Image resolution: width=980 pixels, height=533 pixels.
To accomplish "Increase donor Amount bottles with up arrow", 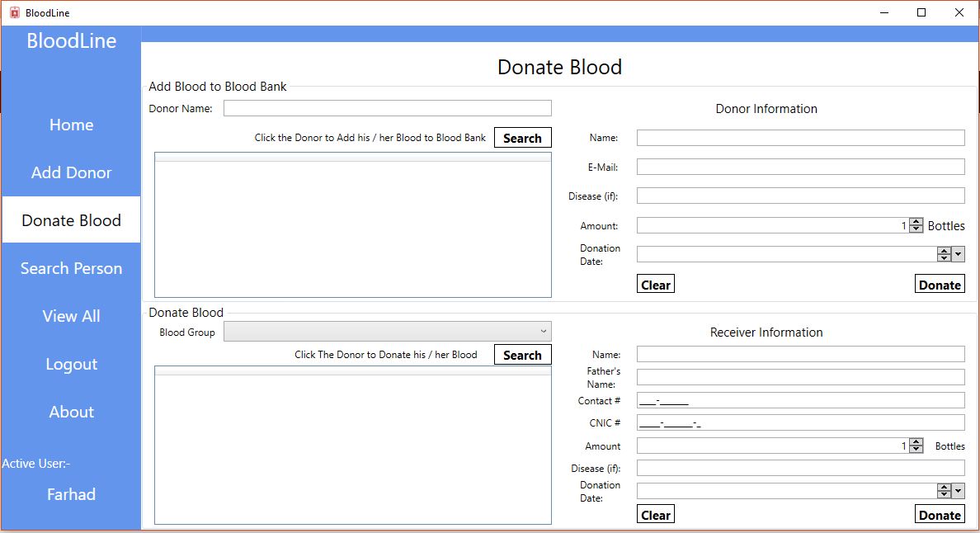I will (x=916, y=220).
